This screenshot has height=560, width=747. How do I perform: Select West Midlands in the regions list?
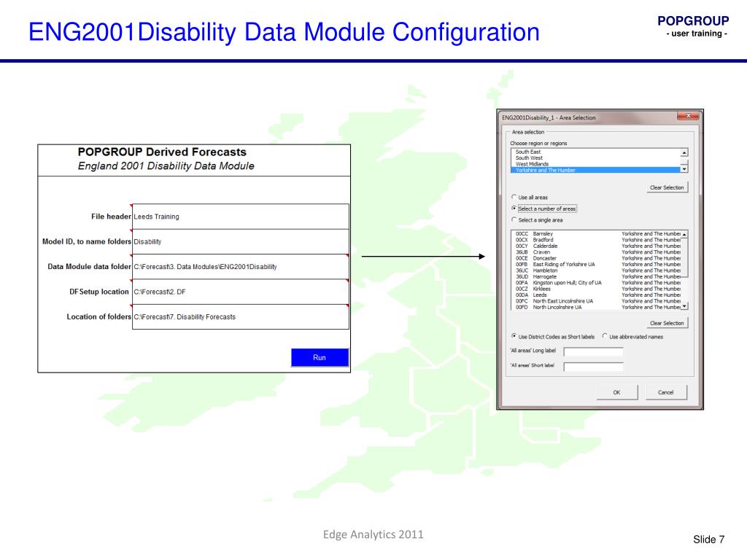(x=595, y=164)
